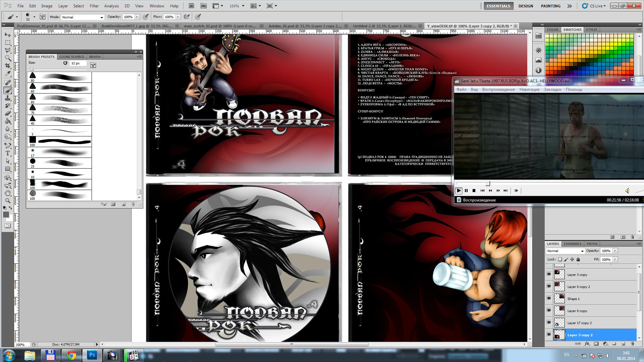
Task: Hide the Layer 0 copy 2 layer
Action: [549, 286]
